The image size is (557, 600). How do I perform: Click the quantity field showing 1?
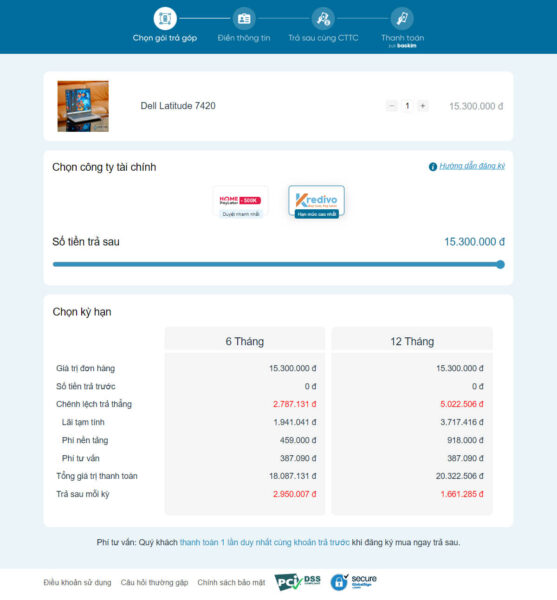(407, 106)
